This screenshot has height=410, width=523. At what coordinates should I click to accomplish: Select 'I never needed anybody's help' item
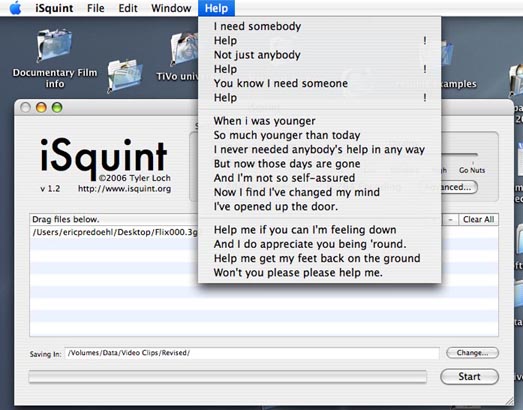[x=320, y=149]
